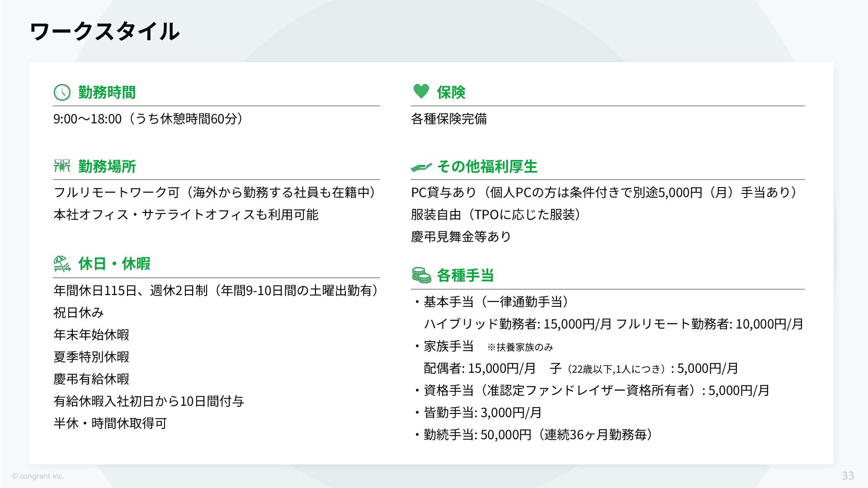Click the green heart icon beside 保険
Image resolution: width=868 pixels, height=488 pixels.
[x=421, y=91]
